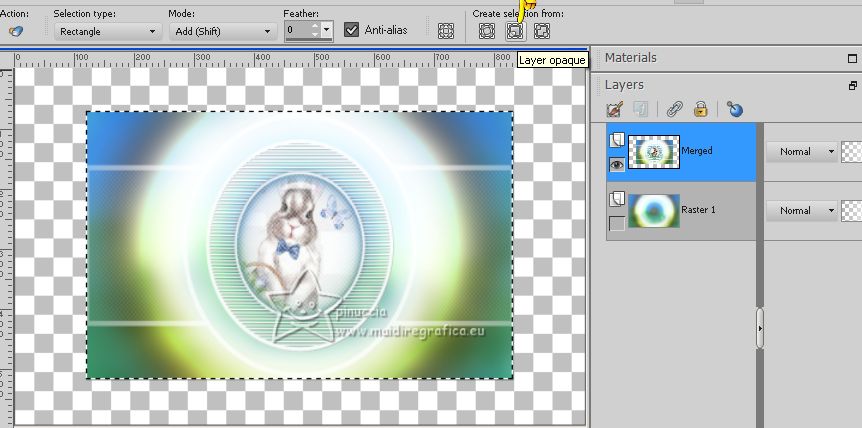The height and width of the screenshot is (428, 862).
Task: Collapse the Layers panel using the side arrow handle
Action: pyautogui.click(x=760, y=329)
